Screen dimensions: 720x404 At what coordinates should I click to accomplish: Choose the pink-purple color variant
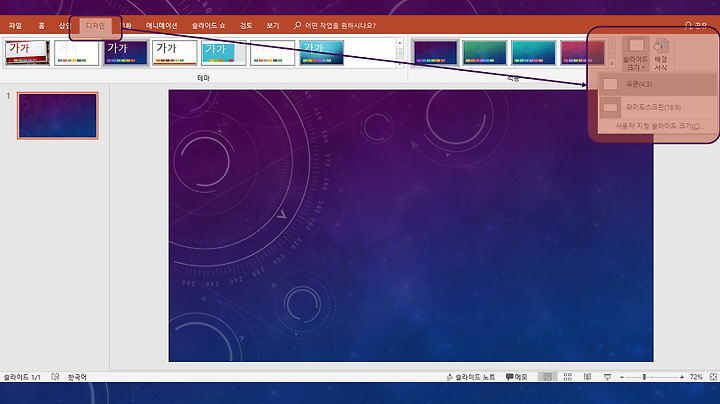point(583,53)
